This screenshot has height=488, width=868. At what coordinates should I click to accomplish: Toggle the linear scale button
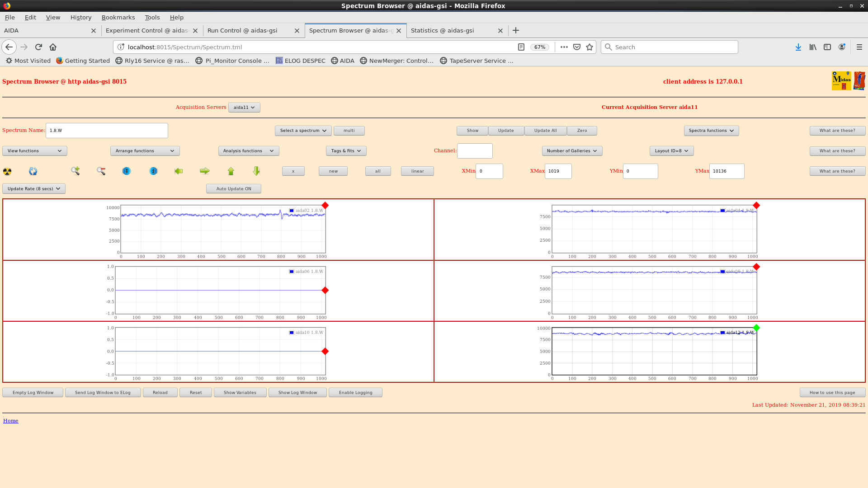417,171
